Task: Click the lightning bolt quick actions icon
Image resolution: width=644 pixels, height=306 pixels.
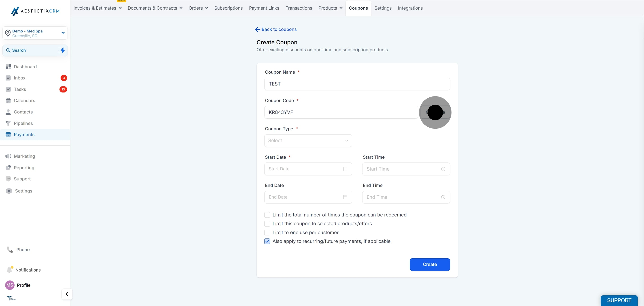Action: [63, 50]
